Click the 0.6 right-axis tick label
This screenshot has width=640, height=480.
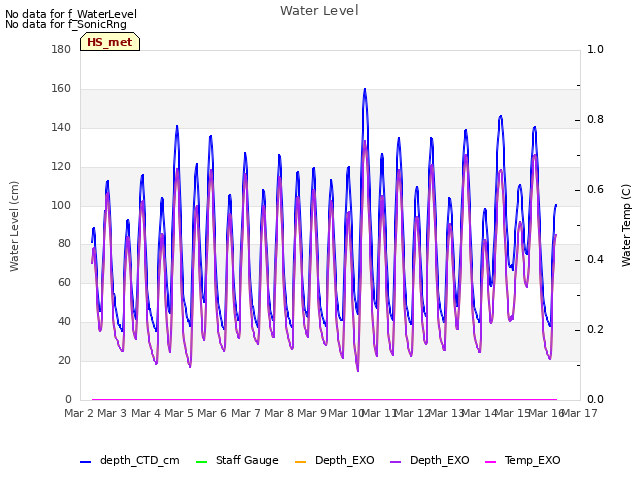595,189
